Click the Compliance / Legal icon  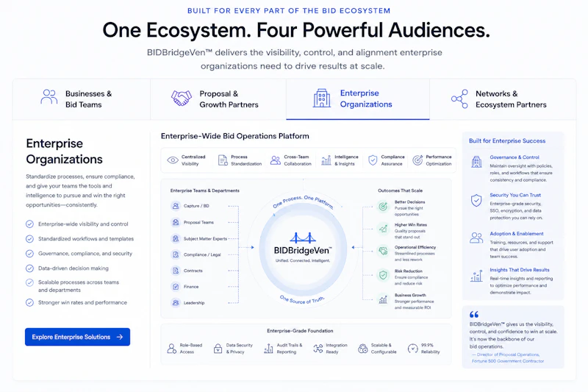(176, 254)
